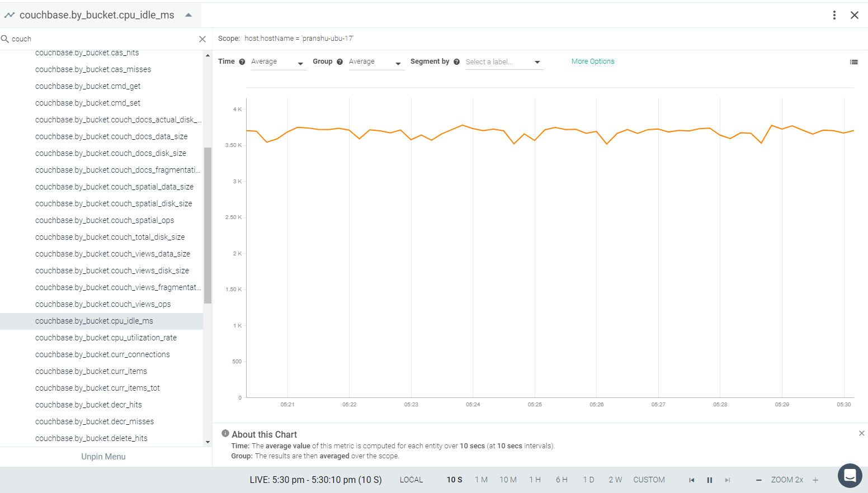Select couchbase.by_bucket.curr_connections metric

pyautogui.click(x=101, y=354)
